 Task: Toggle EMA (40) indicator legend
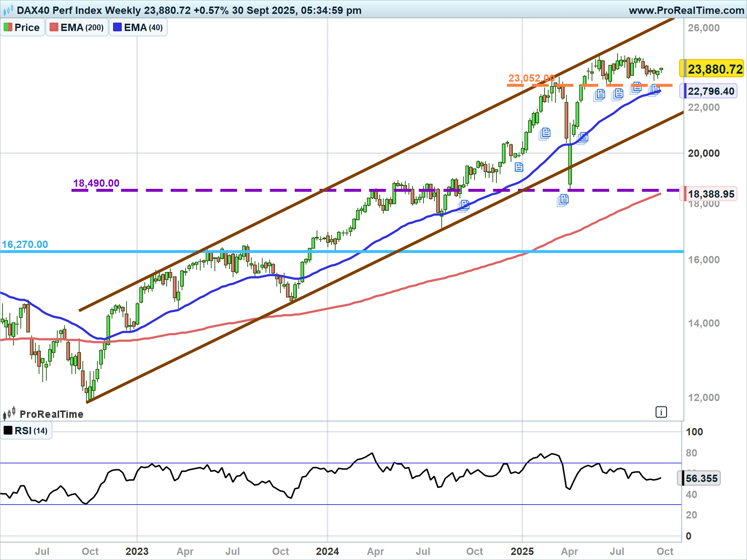pos(138,27)
